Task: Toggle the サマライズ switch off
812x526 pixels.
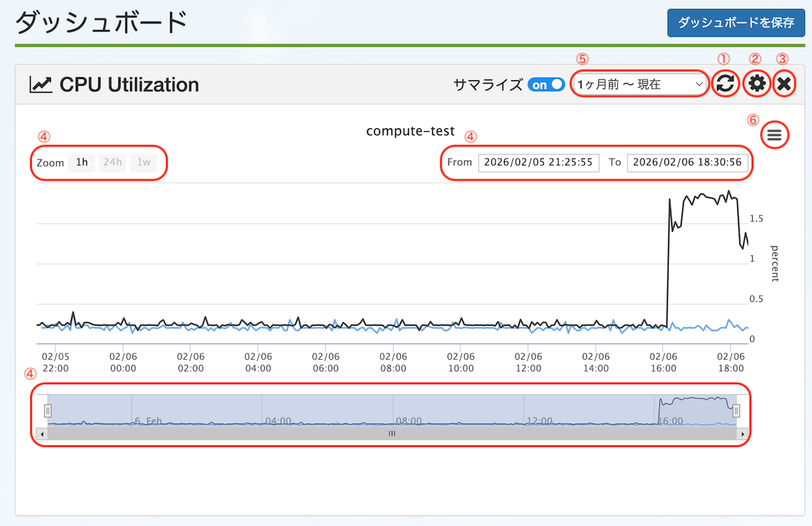Action: point(546,84)
